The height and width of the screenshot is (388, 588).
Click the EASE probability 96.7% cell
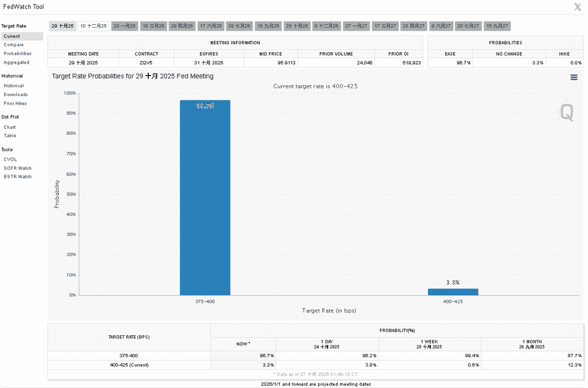point(450,63)
